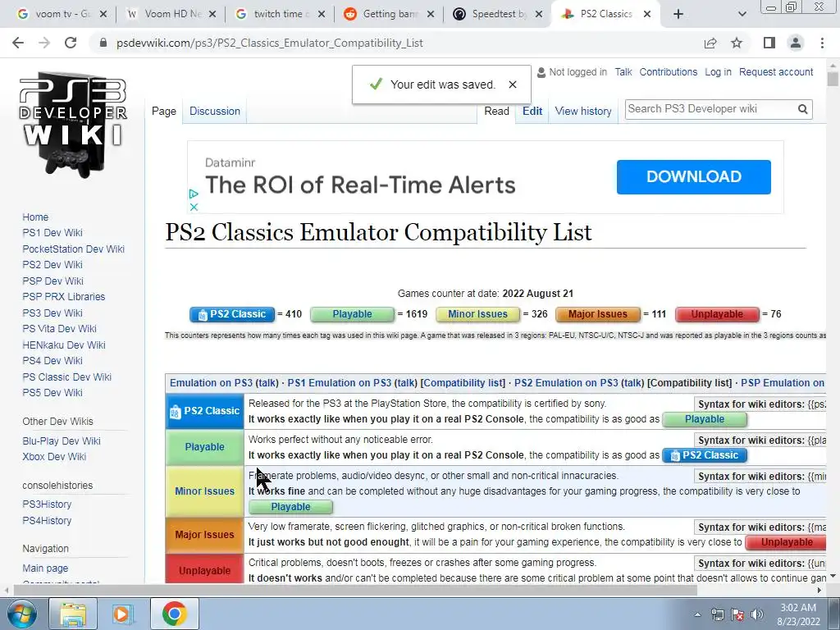840x630 pixels.
Task: Switch to the 'twitch time' tab
Action: click(x=280, y=14)
